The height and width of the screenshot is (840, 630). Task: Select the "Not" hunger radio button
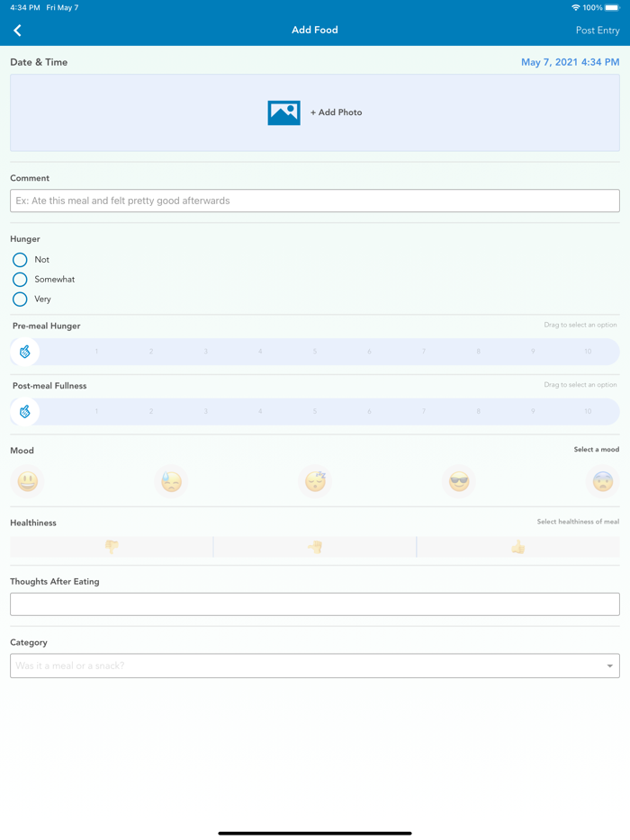click(x=20, y=260)
